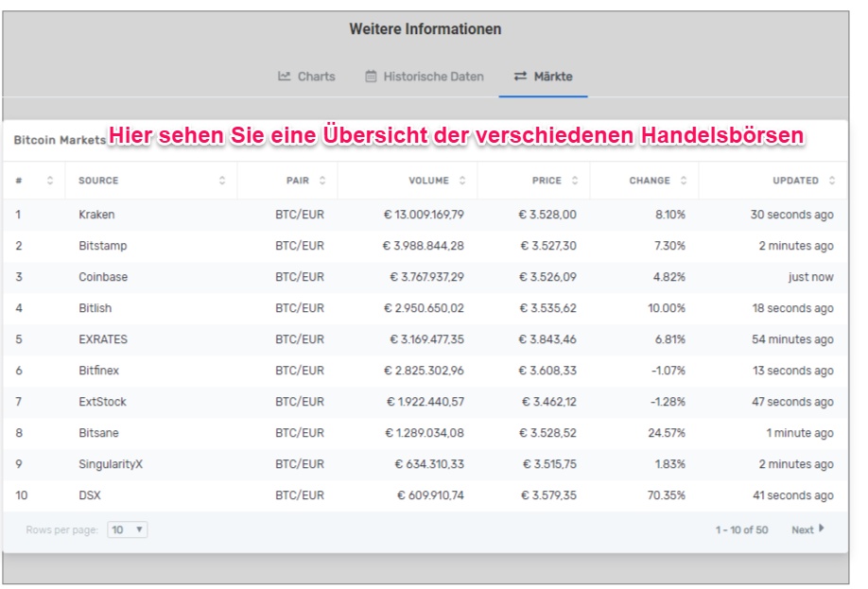The image size is (868, 589).
Task: Click Coinbase's change value 4.82%
Action: [x=668, y=277]
